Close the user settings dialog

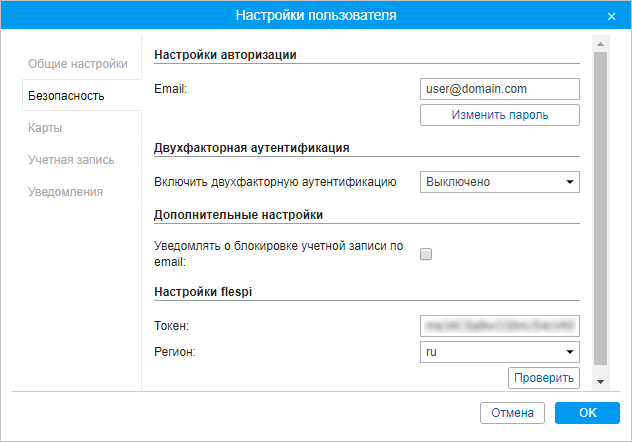click(x=611, y=16)
